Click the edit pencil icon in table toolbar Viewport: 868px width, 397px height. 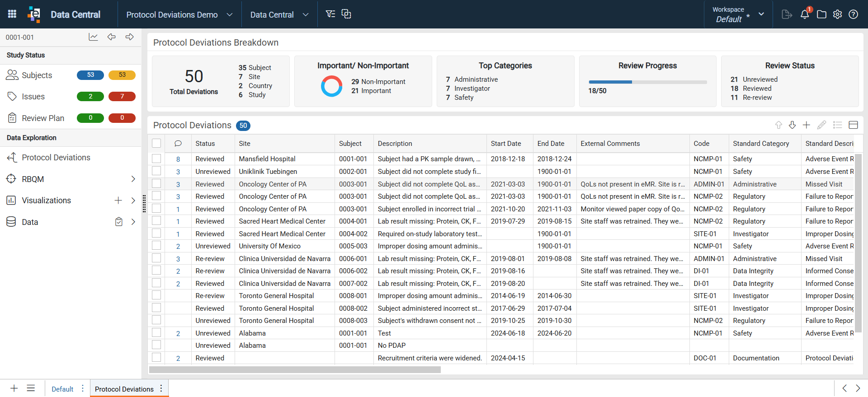coord(821,125)
